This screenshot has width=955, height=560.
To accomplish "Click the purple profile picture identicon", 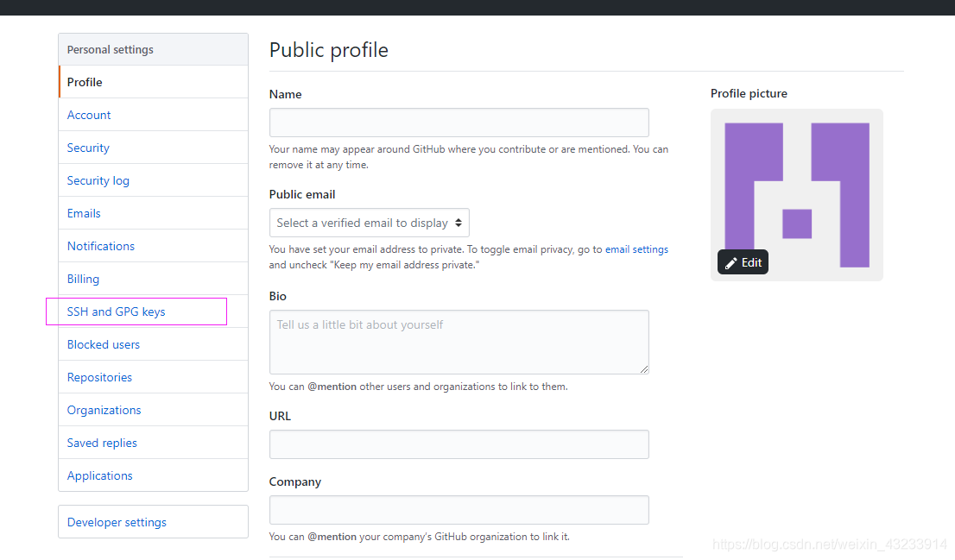I will point(797,195).
